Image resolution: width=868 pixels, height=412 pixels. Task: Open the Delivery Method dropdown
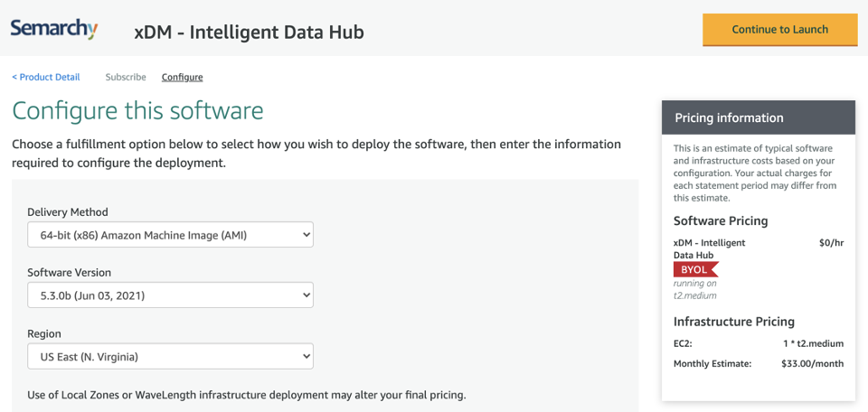171,235
